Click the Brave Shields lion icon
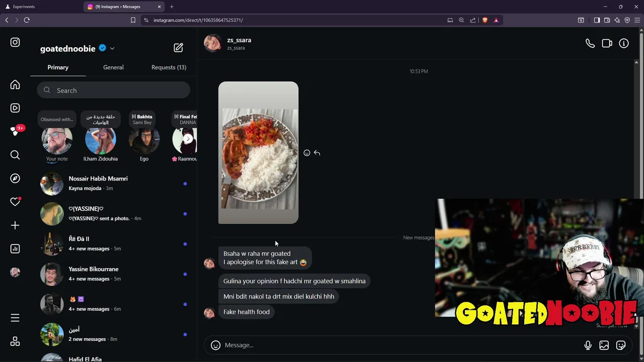Screen dimensions: 644x362 point(485,20)
